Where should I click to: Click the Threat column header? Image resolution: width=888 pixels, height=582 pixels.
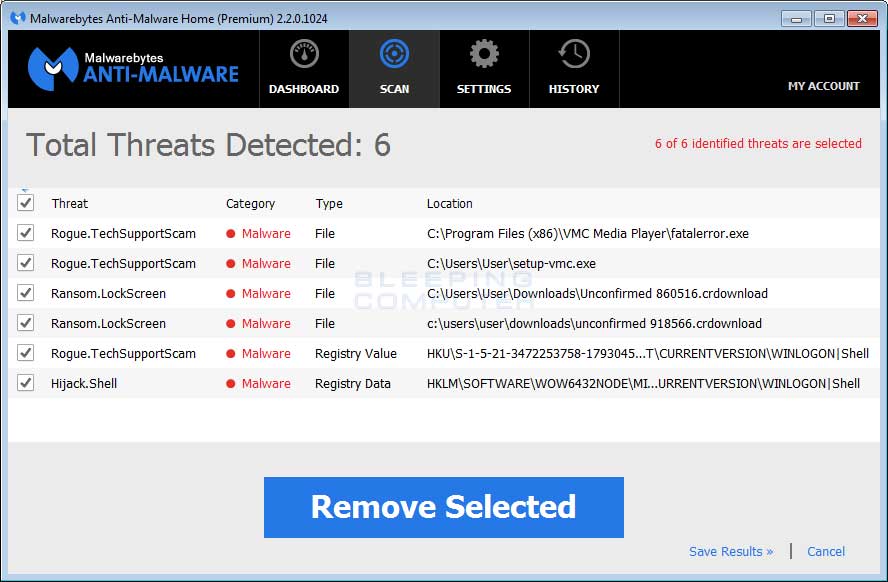pos(69,203)
